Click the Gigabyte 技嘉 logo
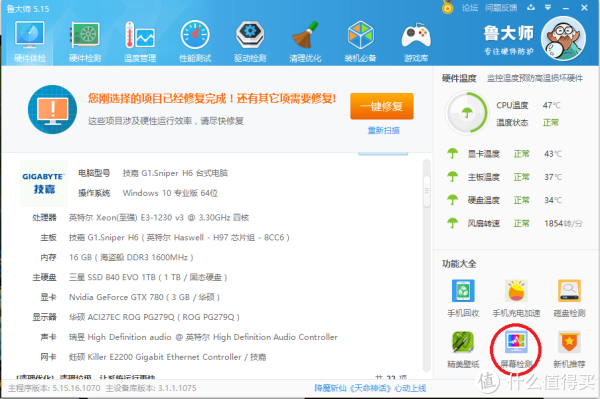 coord(44,183)
